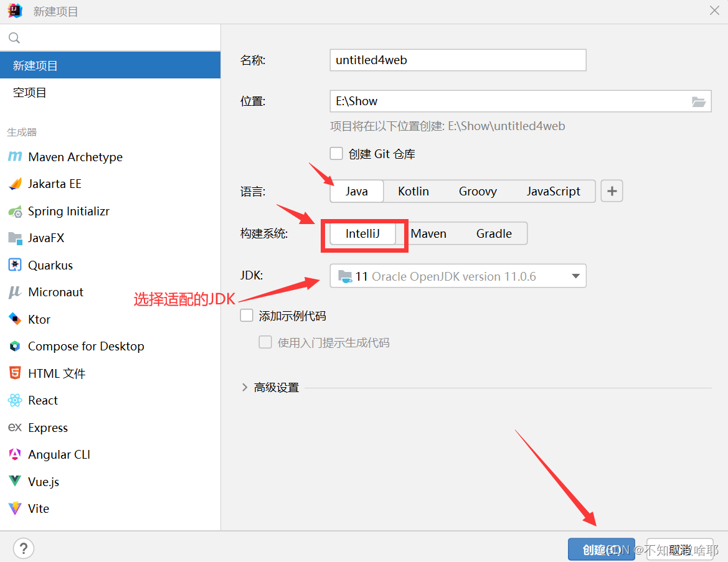Browse for location with folder icon
This screenshot has height=562, width=728.
tap(698, 101)
